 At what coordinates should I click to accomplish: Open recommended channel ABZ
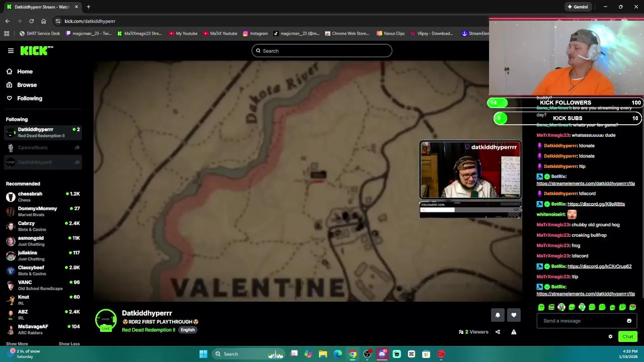pyautogui.click(x=43, y=315)
